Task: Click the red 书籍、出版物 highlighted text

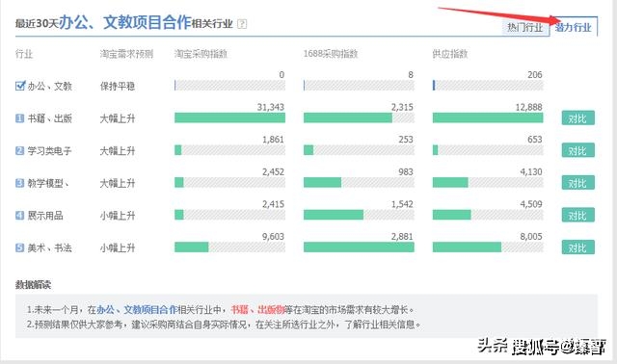Action: [x=257, y=310]
